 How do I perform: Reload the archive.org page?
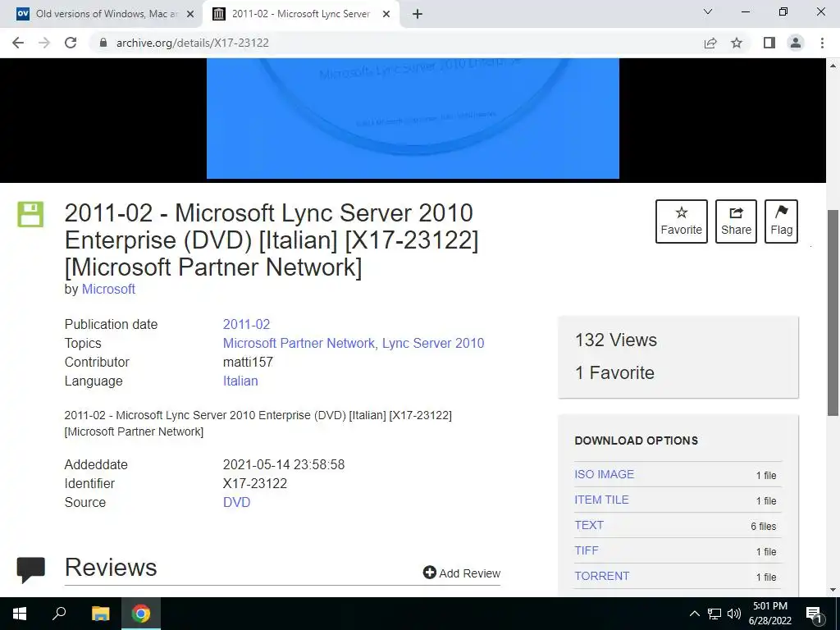click(71, 43)
